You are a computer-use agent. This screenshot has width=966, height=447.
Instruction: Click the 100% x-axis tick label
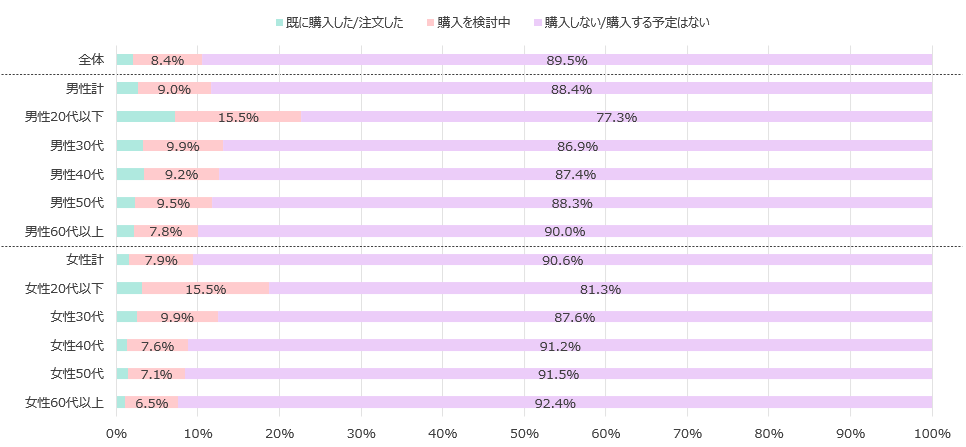tap(931, 433)
